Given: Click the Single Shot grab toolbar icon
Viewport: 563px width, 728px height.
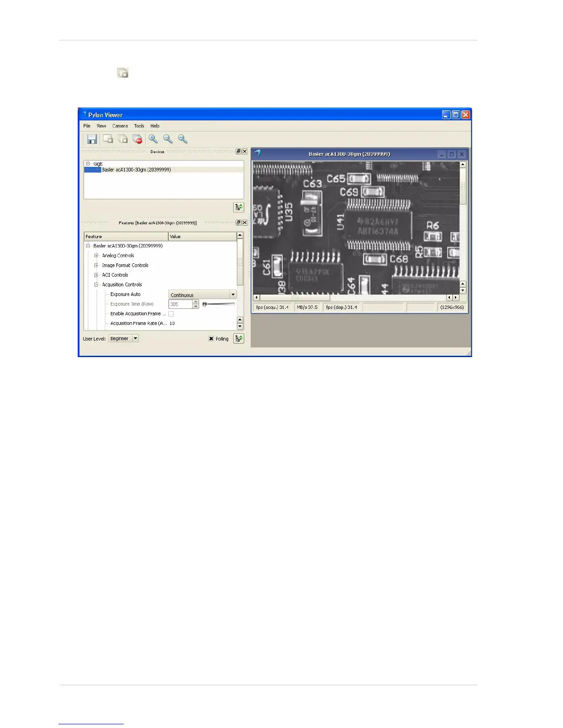Looking at the screenshot, I should pos(108,139).
